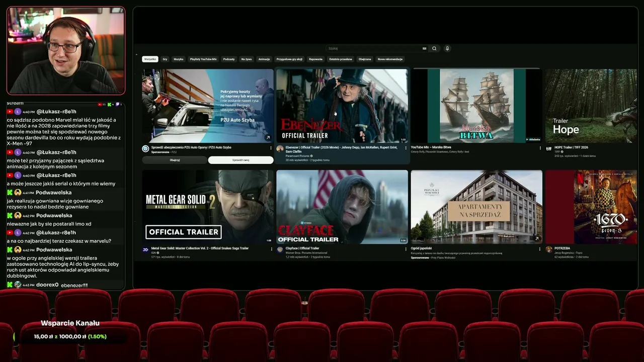644x362 pixels.
Task: Open the Ogród japoński ad title
Action: (422, 248)
